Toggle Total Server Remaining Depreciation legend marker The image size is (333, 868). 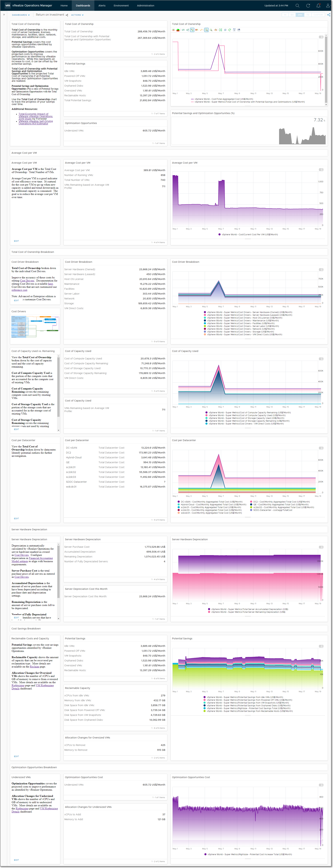click(x=209, y=612)
